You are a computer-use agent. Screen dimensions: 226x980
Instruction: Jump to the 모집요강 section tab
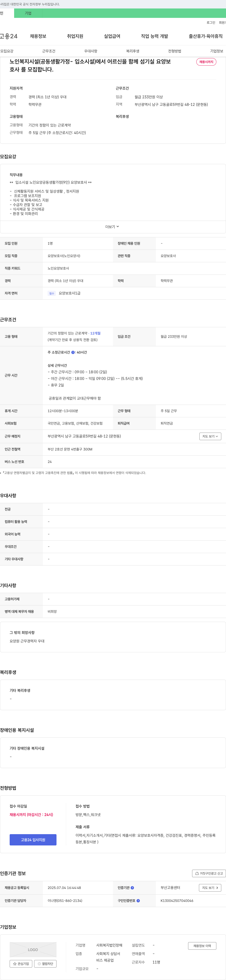coord(7,51)
